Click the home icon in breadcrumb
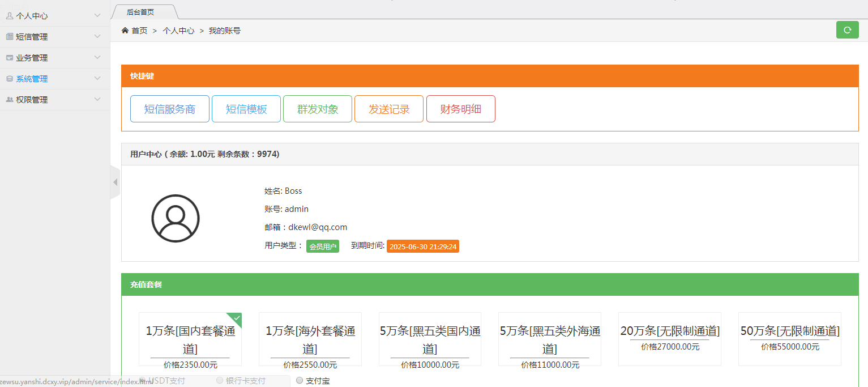This screenshot has width=868, height=387. (x=125, y=31)
